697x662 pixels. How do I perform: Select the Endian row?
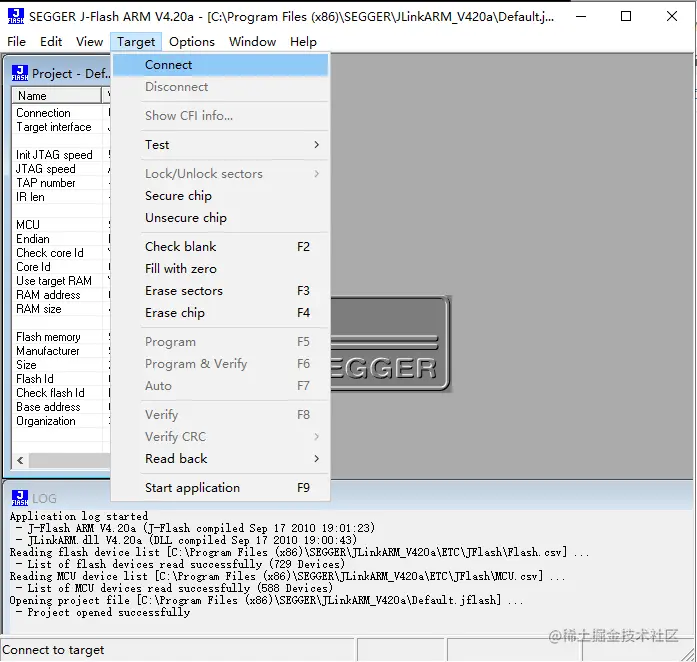[61, 239]
